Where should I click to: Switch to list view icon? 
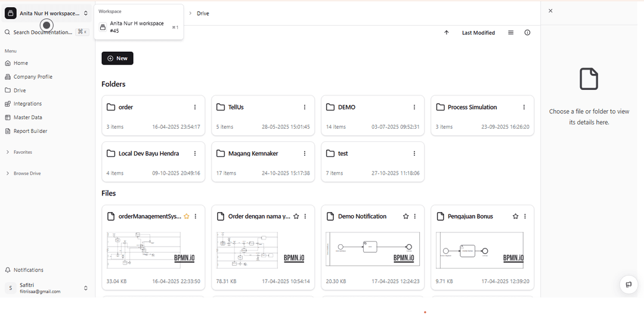(x=511, y=33)
